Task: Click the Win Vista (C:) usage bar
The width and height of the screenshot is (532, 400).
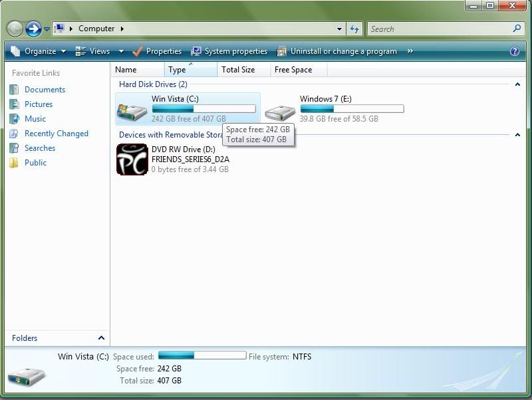Action: pos(203,109)
